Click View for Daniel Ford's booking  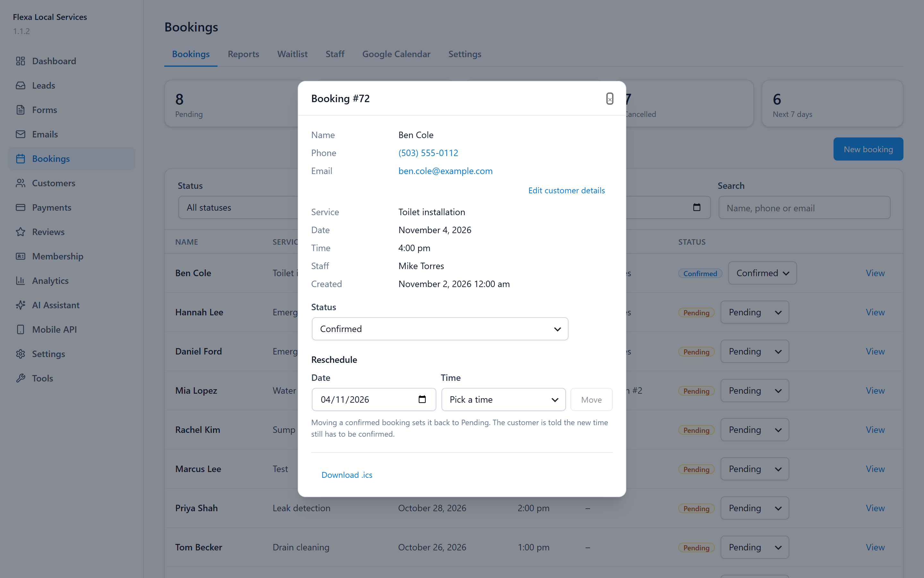pos(875,351)
